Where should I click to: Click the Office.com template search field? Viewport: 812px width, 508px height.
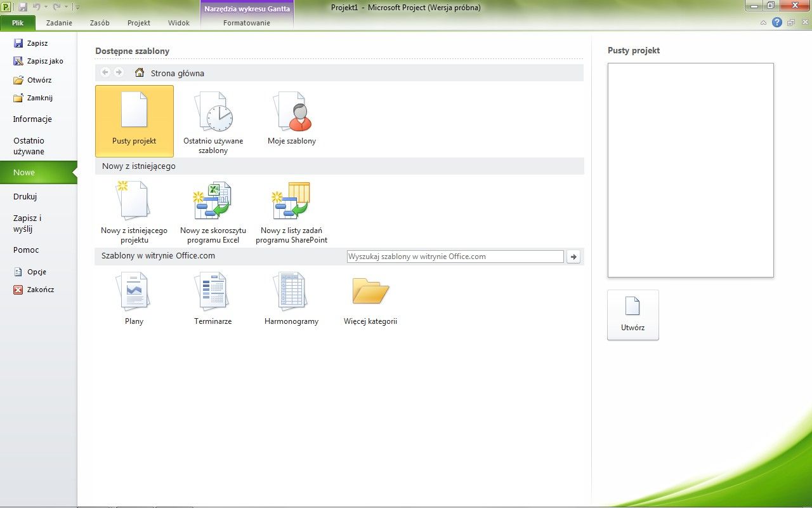[x=455, y=257]
